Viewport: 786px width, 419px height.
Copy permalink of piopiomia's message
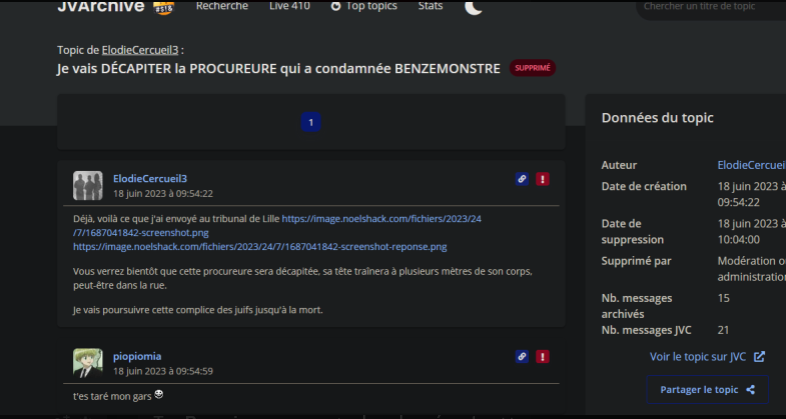click(522, 356)
